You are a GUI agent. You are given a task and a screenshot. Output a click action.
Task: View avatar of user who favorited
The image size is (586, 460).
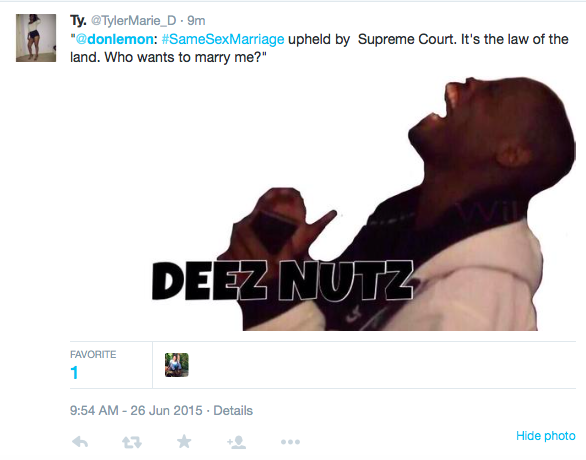point(177,365)
